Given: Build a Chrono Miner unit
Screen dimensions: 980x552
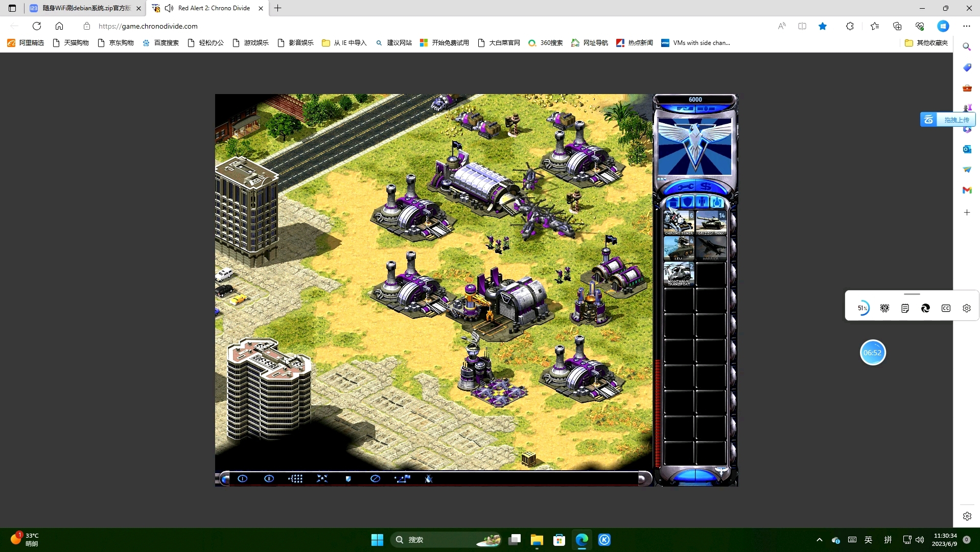Looking at the screenshot, I should (x=679, y=223).
